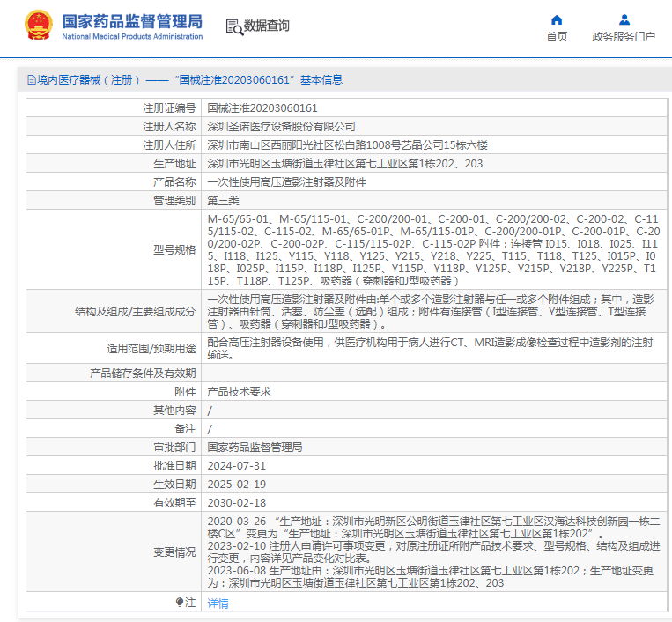Open the 详情 link

click(218, 603)
